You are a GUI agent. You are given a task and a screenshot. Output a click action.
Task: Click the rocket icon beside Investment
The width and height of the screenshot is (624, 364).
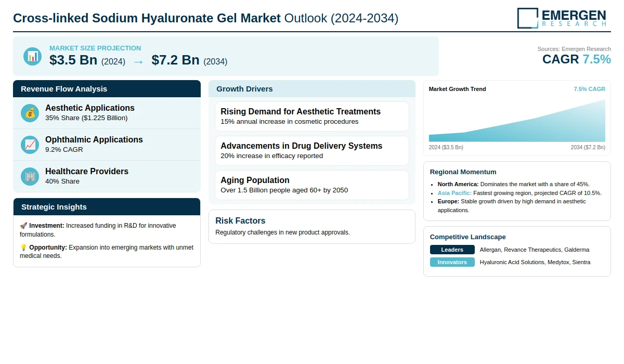23,226
